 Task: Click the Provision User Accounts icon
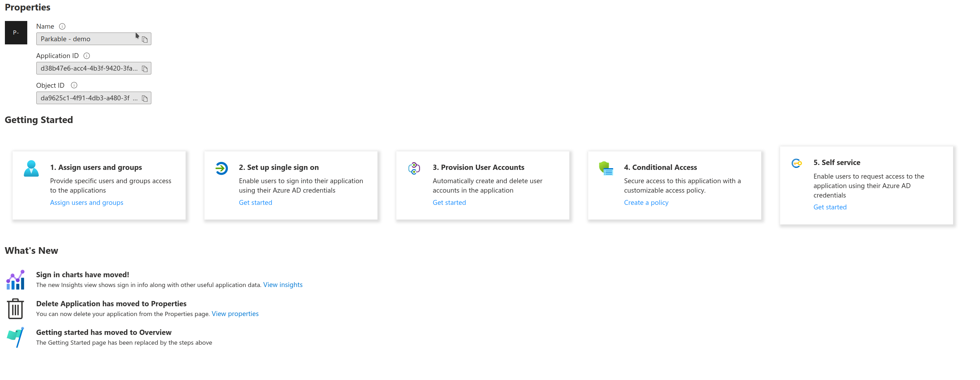[414, 168]
